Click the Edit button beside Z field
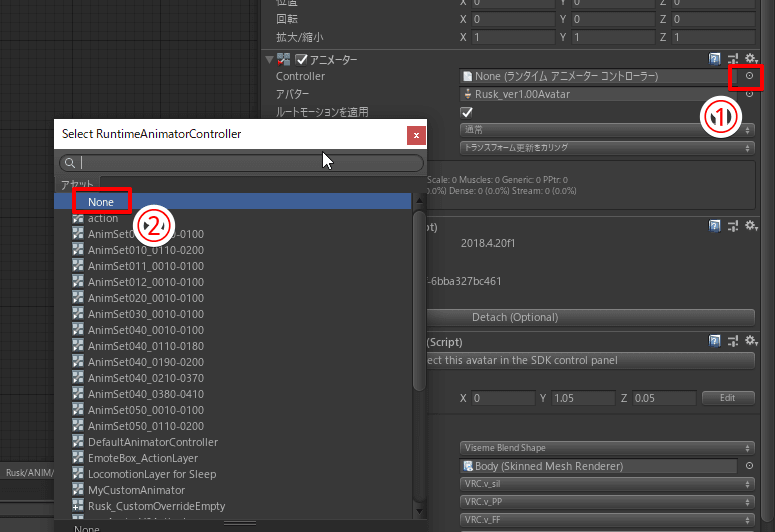775x532 pixels. tap(728, 398)
